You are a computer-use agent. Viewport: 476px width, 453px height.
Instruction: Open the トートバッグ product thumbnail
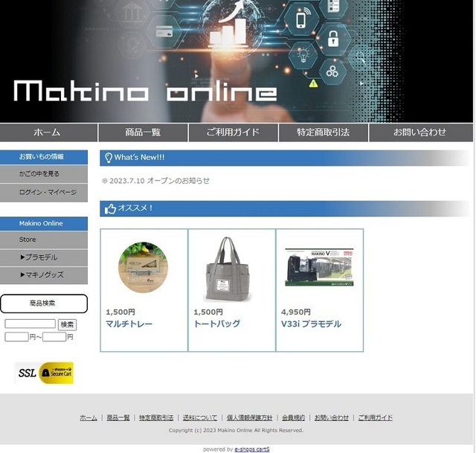(228, 269)
